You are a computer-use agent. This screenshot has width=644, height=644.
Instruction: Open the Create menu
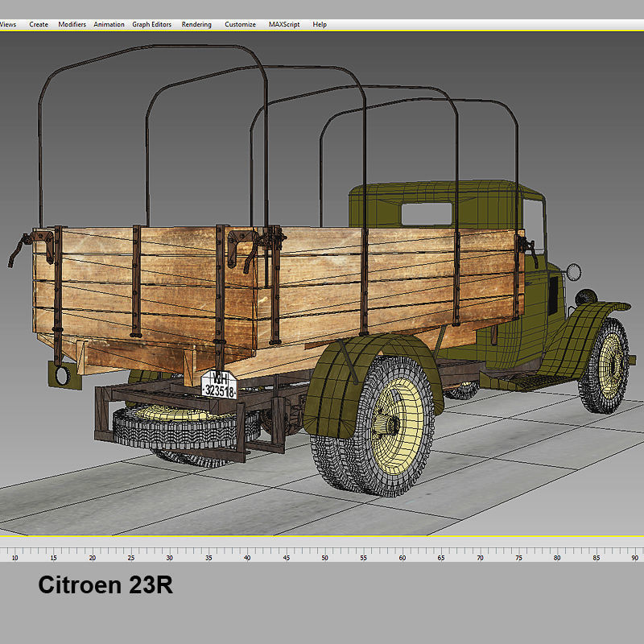(x=39, y=25)
